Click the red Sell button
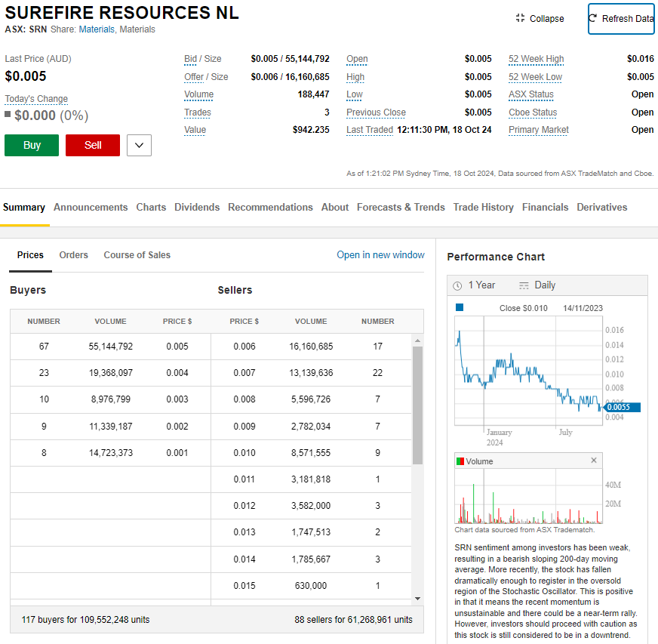Screen dimensions: 658x644 pos(93,145)
